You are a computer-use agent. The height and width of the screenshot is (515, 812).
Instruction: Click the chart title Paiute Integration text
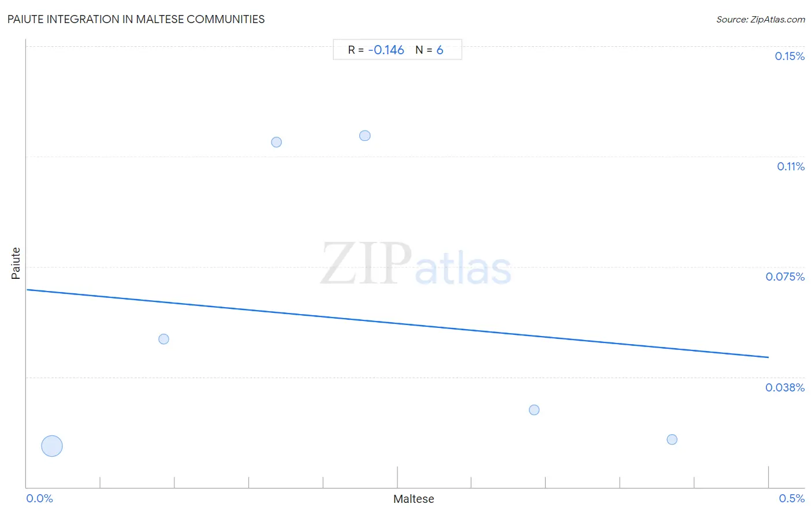tap(136, 19)
